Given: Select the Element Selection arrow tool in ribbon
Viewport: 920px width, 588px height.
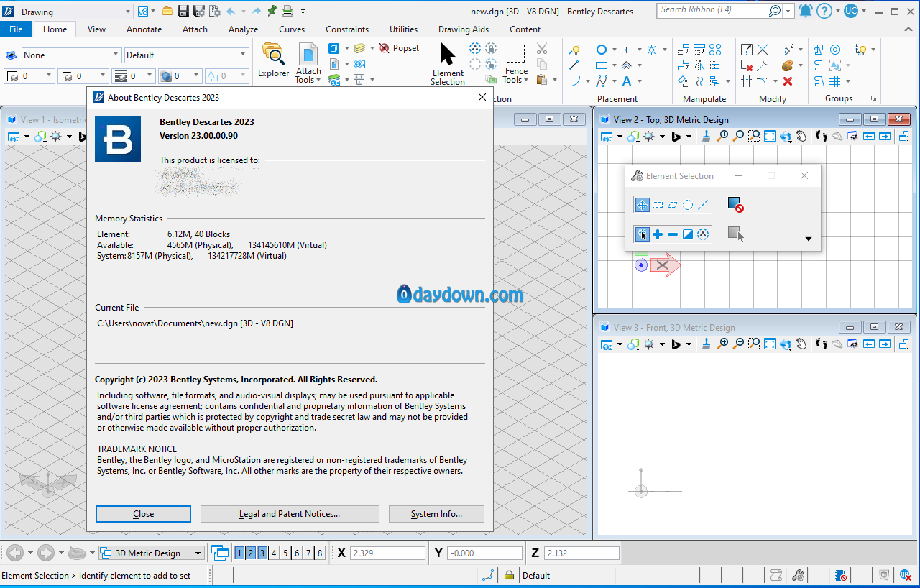Looking at the screenshot, I should [x=448, y=64].
